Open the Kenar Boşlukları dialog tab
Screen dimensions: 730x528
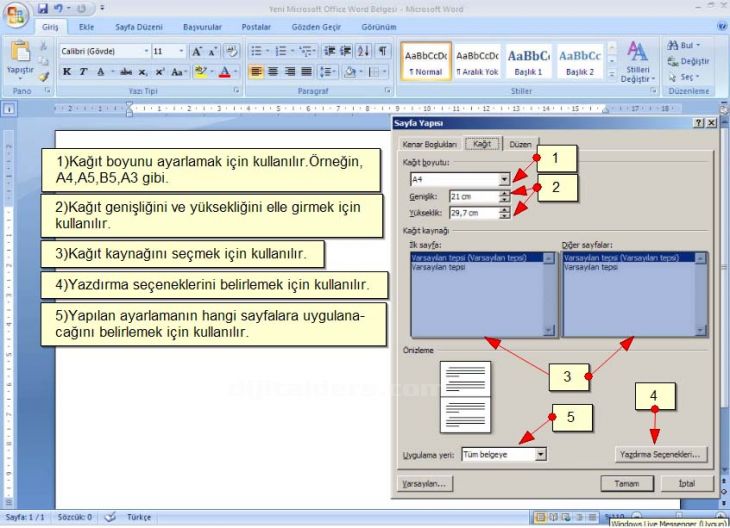coord(429,144)
